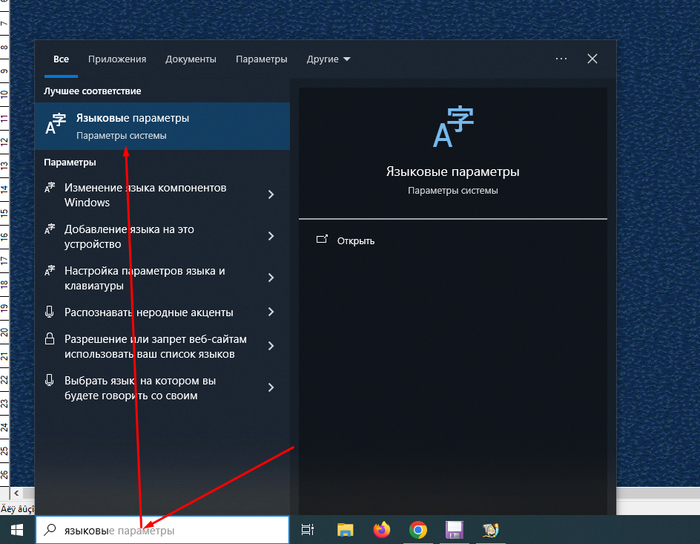The image size is (700, 544).
Task: Open the 'Другие' dropdown tab
Action: [328, 59]
